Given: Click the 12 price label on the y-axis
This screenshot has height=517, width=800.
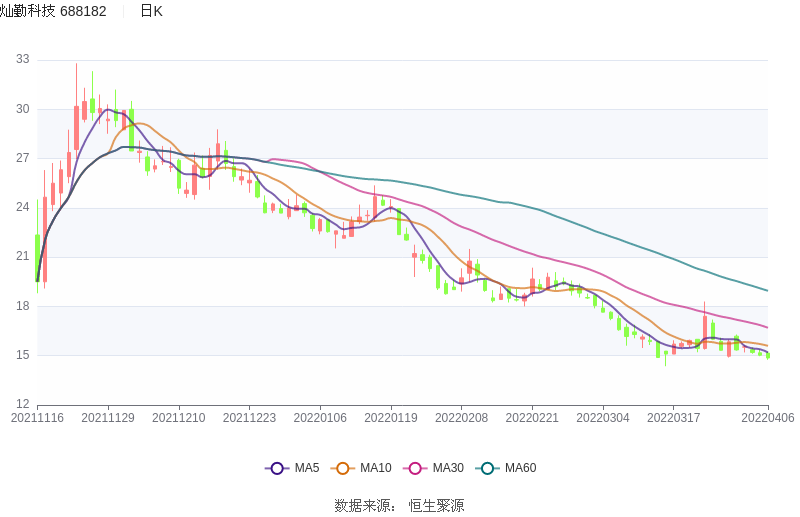Looking at the screenshot, I should click(x=23, y=404).
